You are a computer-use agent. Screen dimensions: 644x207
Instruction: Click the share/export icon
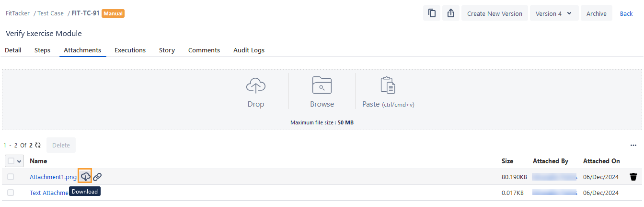451,13
